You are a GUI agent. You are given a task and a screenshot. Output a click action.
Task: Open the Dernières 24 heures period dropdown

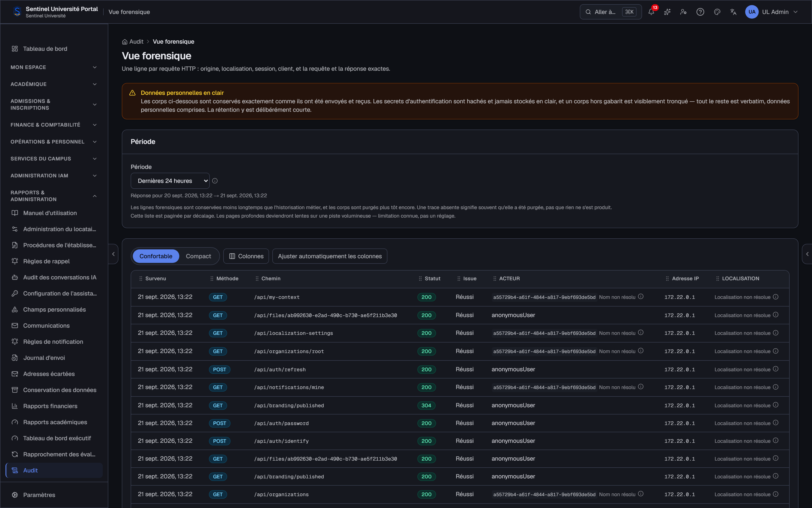click(170, 181)
